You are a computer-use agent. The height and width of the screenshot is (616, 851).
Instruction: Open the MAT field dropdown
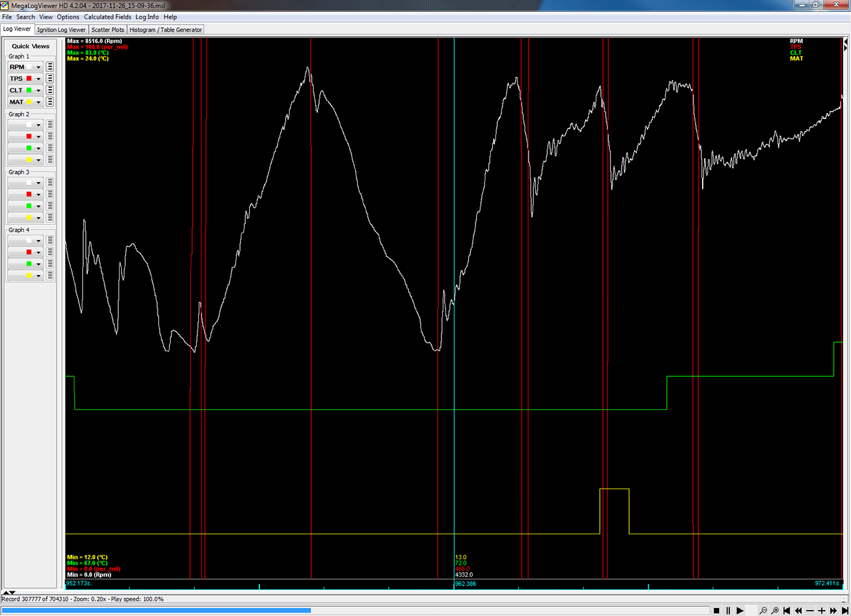pyautogui.click(x=39, y=102)
